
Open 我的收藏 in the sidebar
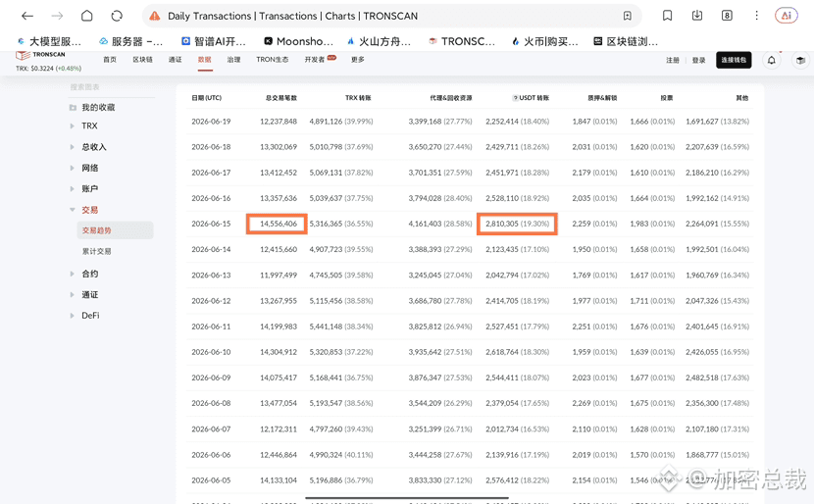pos(98,108)
